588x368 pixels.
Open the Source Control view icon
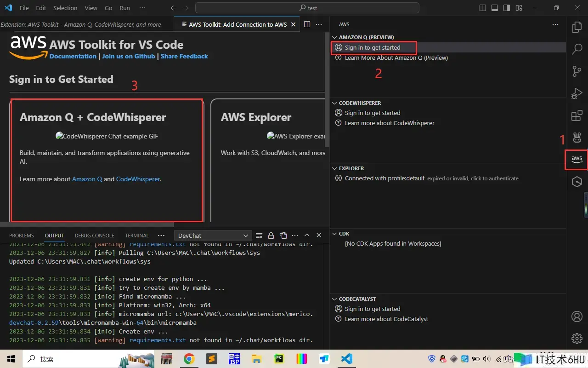coord(577,71)
